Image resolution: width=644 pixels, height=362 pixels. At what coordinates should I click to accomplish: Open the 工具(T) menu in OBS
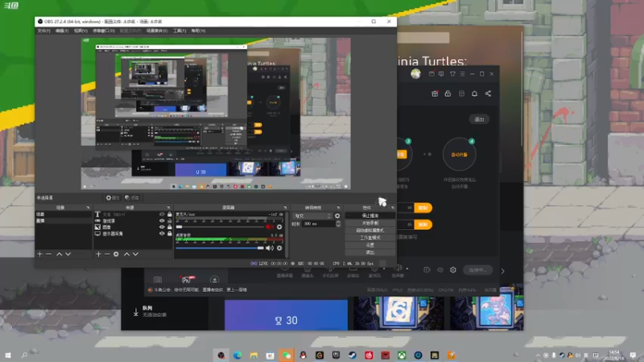[180, 31]
